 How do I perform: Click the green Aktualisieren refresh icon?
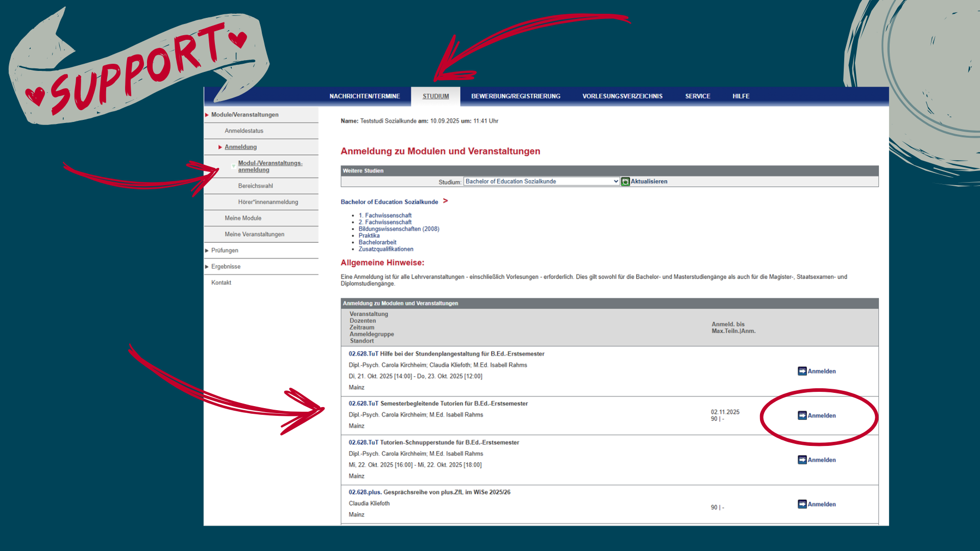click(x=625, y=182)
